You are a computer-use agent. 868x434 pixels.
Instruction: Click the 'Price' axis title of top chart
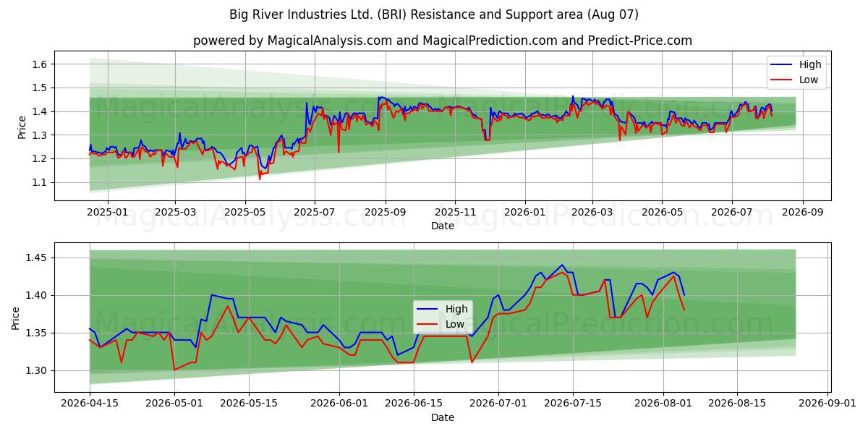(22, 127)
